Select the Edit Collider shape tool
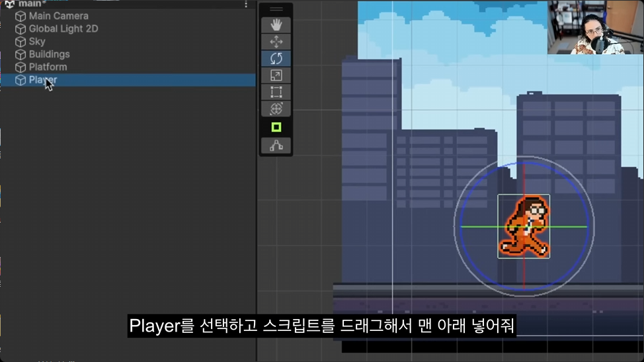Viewport: 644px width, 362px height. click(x=276, y=146)
